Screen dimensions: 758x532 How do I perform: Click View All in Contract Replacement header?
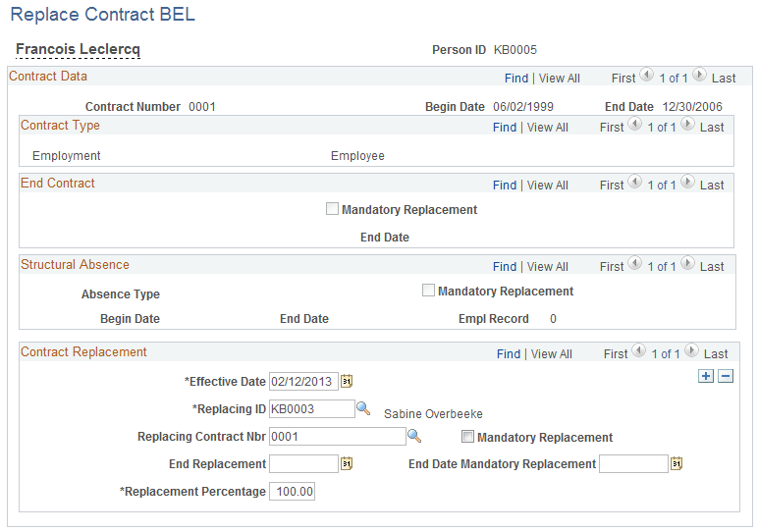(x=552, y=354)
